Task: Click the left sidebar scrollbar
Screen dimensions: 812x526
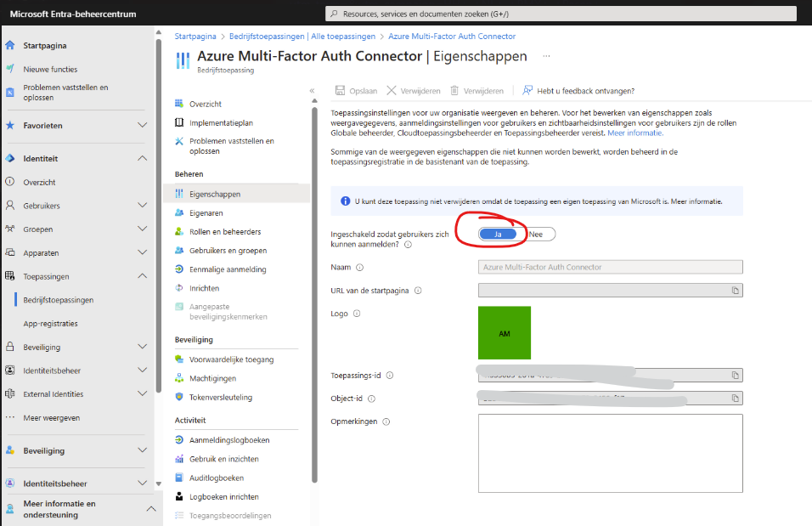Action: pos(159,216)
